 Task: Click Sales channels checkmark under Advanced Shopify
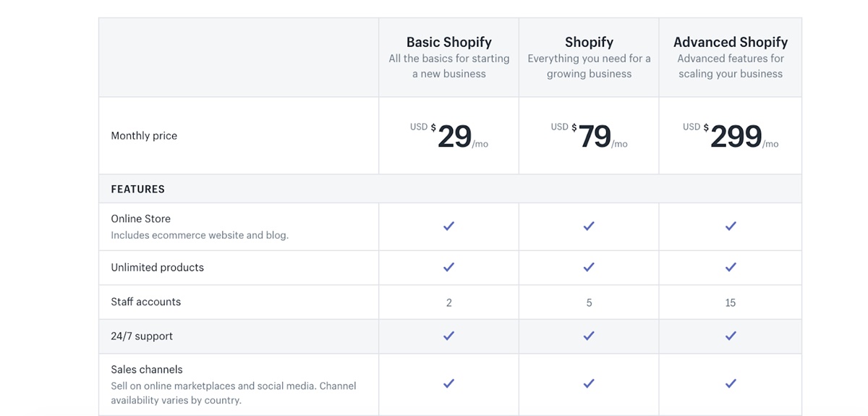tap(731, 384)
